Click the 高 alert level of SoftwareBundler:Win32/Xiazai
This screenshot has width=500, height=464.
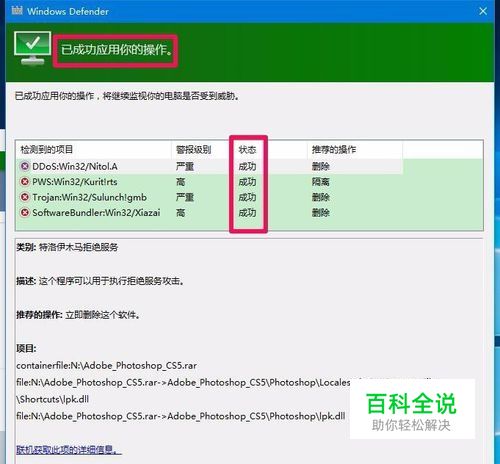180,212
